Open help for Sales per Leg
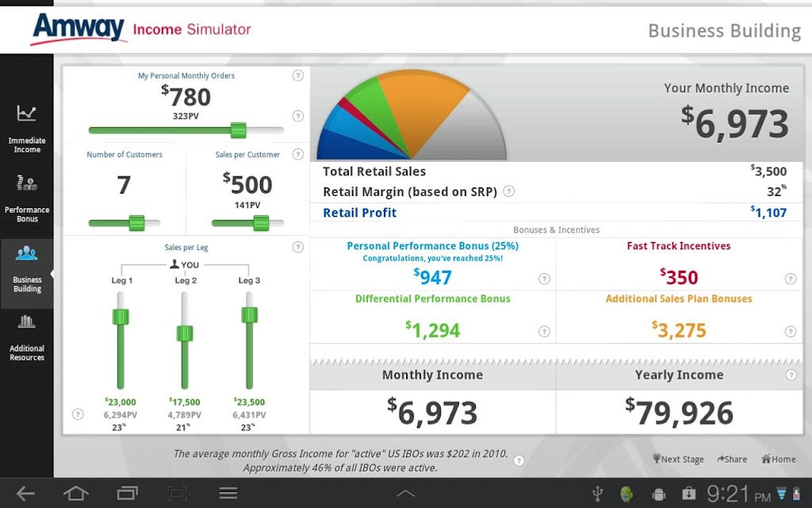Screen dimensions: 812x508 coord(298,247)
